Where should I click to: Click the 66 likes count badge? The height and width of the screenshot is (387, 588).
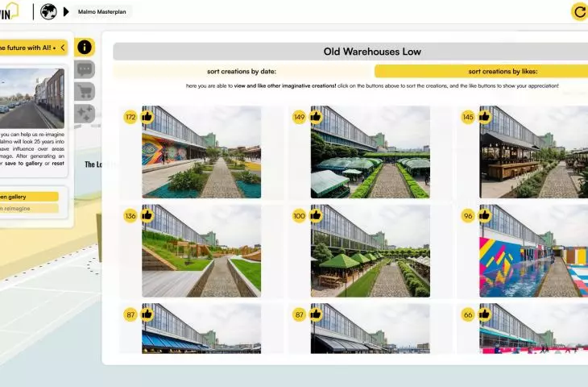[x=468, y=314]
